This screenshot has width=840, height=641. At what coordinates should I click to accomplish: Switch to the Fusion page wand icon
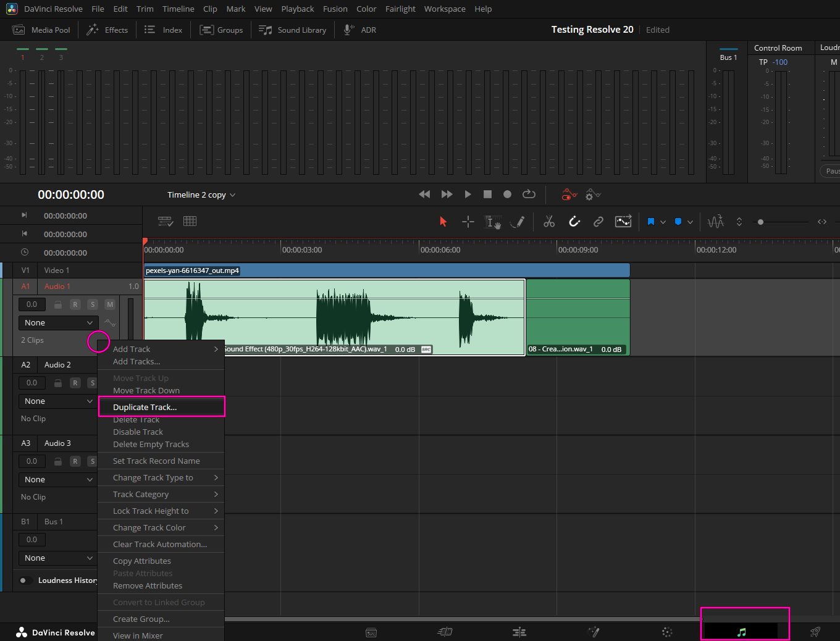click(594, 632)
